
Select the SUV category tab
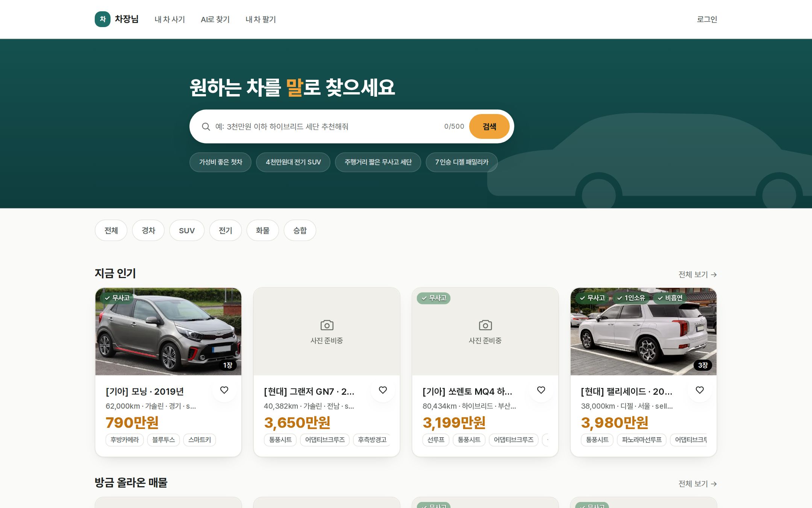(x=187, y=230)
